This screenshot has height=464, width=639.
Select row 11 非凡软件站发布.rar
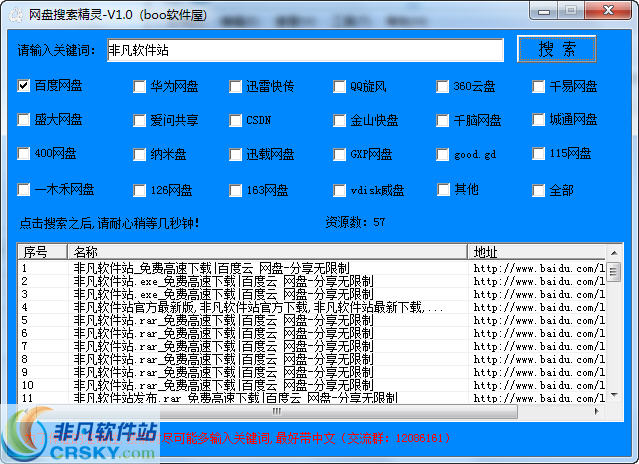pos(311,398)
